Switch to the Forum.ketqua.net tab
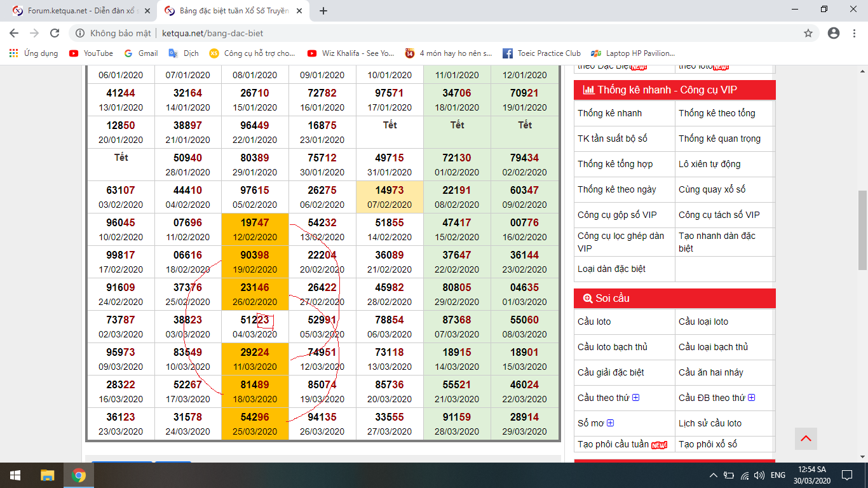Viewport: 868px width, 488px height. 83,11
